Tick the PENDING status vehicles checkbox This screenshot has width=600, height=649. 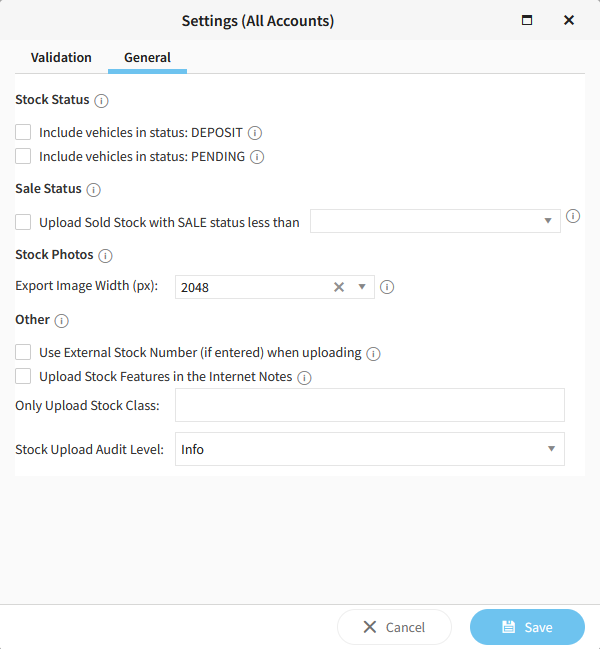[23, 156]
